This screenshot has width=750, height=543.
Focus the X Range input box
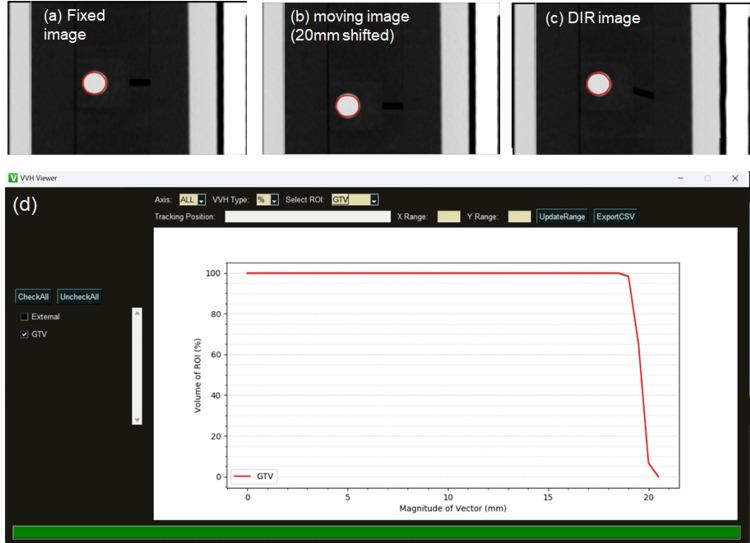pyautogui.click(x=448, y=216)
